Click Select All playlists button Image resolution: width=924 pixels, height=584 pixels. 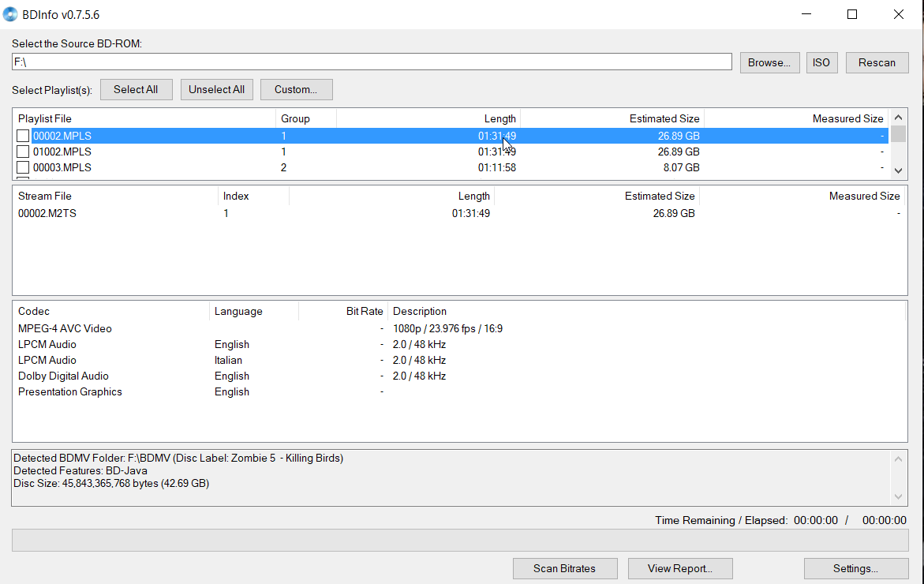point(137,90)
